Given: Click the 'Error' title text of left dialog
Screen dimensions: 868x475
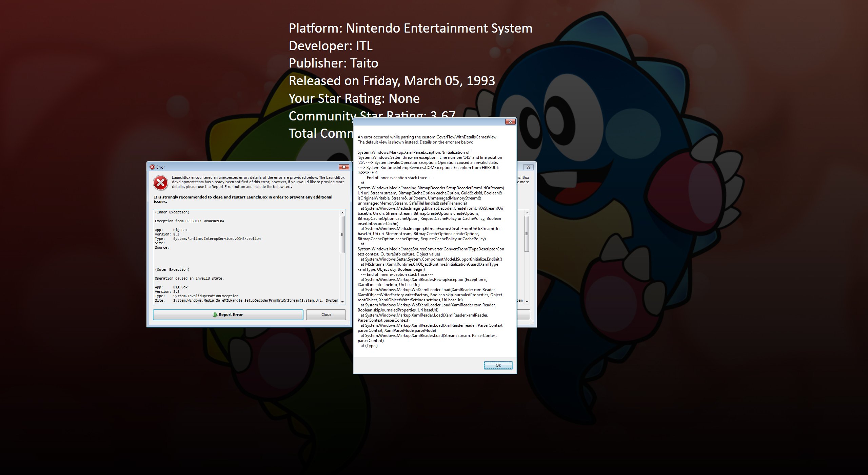Looking at the screenshot, I should tap(160, 167).
